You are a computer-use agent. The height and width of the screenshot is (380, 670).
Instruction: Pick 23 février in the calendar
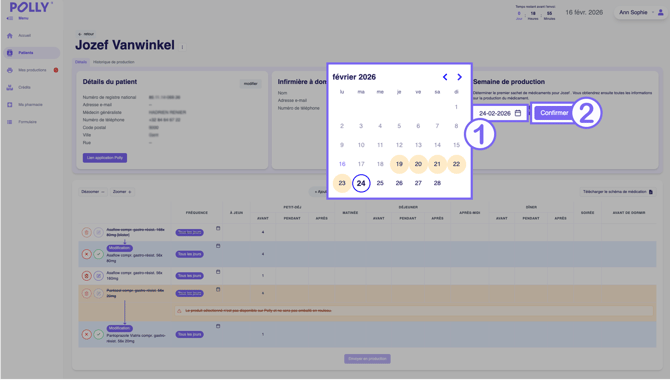pyautogui.click(x=342, y=183)
